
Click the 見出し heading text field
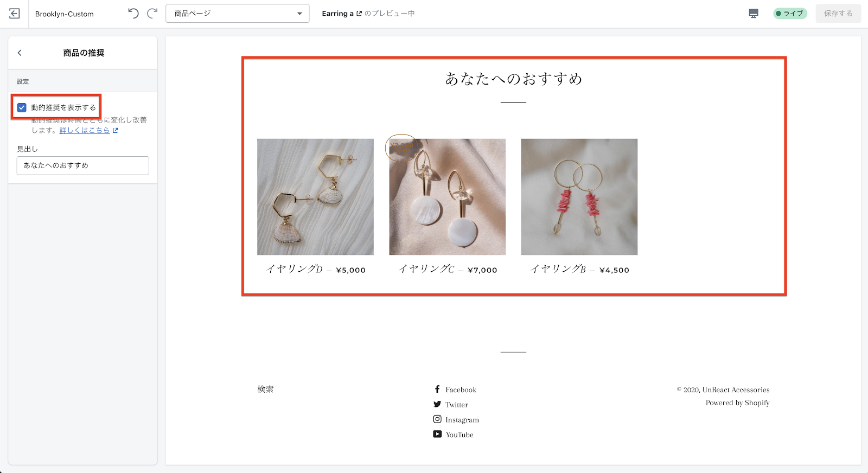pos(82,165)
